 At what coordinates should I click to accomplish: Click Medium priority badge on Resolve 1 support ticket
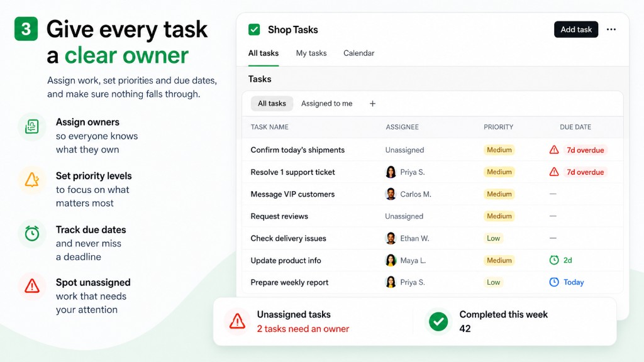[499, 172]
